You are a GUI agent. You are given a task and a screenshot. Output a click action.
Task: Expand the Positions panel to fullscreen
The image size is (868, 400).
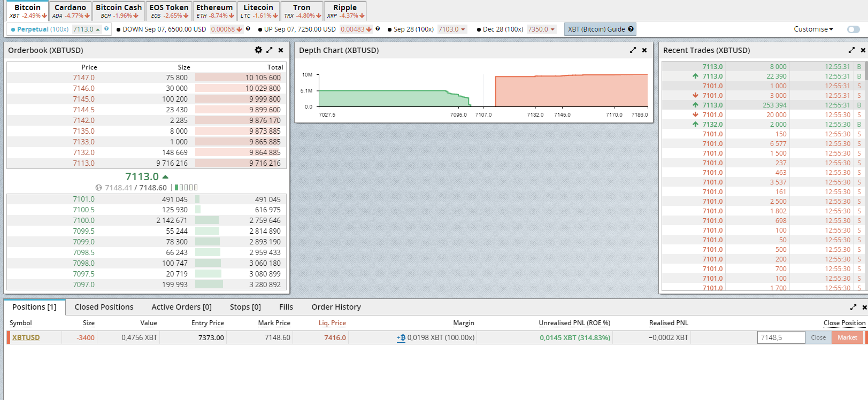click(x=854, y=307)
